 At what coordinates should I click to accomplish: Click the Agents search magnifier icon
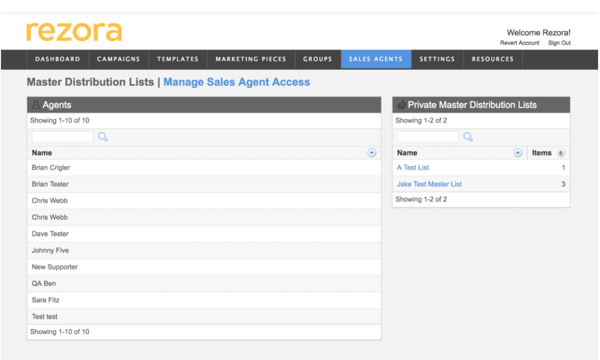tap(103, 137)
